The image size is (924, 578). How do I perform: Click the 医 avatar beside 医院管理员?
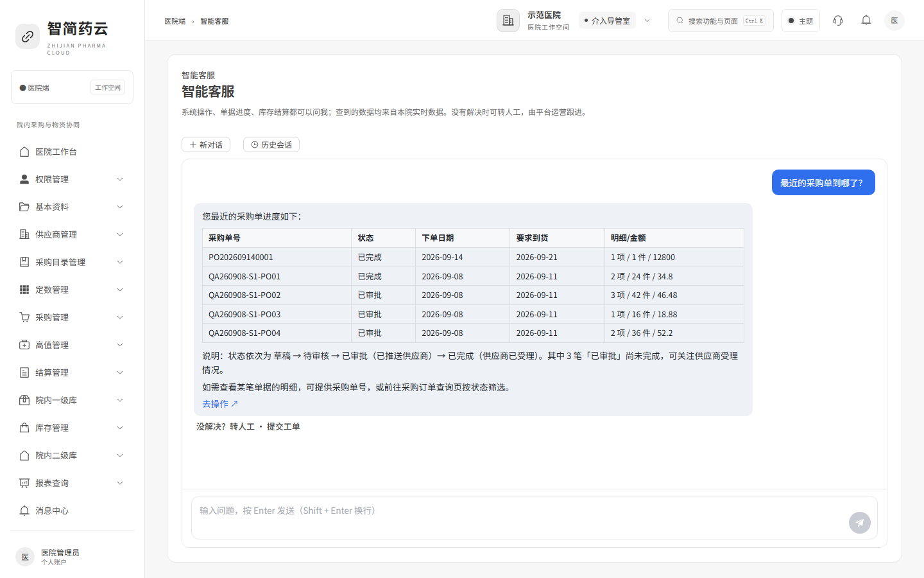coord(25,557)
